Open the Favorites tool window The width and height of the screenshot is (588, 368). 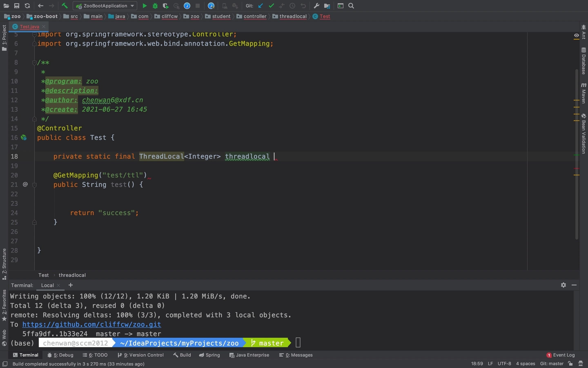click(4, 305)
